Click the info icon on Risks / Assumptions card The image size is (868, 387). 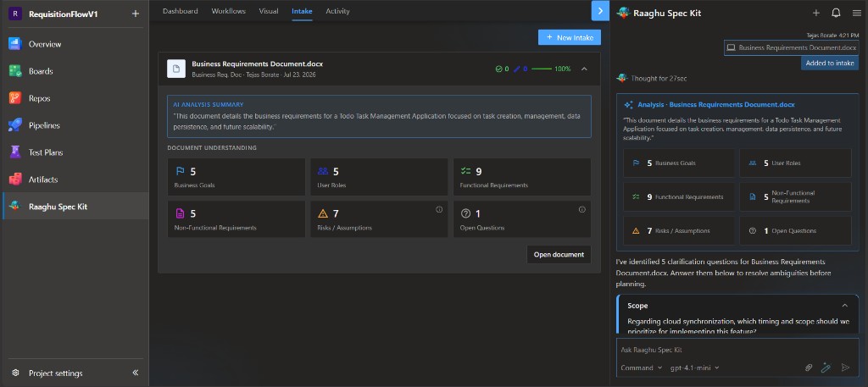pyautogui.click(x=439, y=209)
